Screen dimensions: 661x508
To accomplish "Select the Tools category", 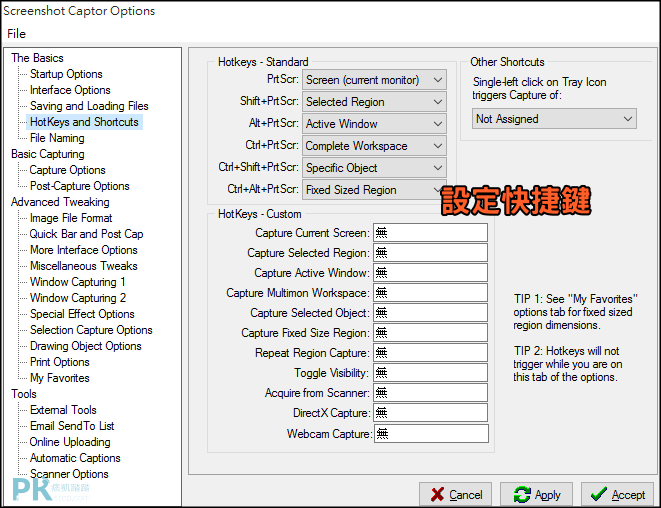I will [24, 395].
